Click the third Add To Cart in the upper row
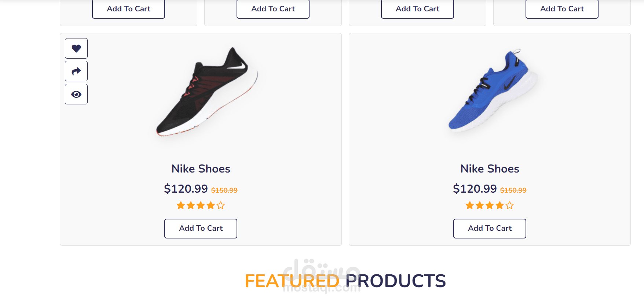The image size is (644, 300). coord(417,9)
